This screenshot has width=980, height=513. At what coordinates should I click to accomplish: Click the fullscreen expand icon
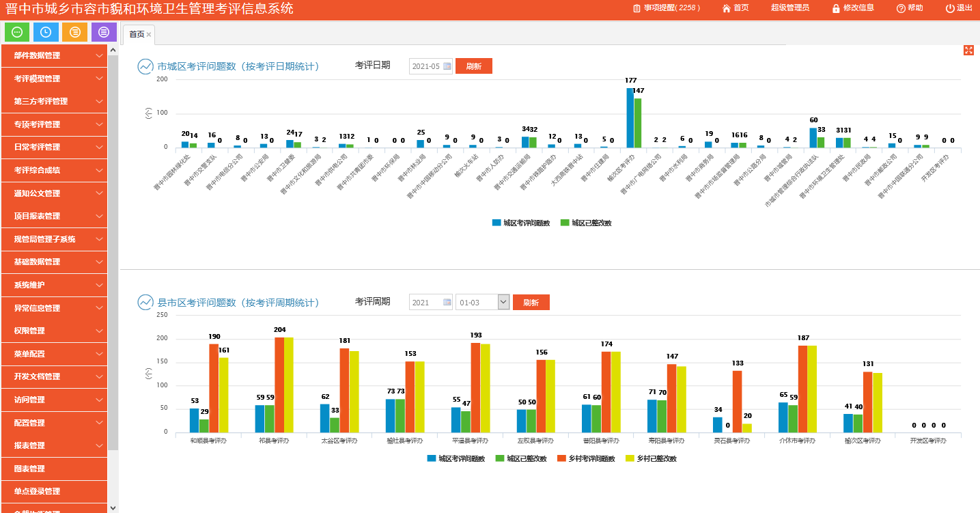pos(968,50)
